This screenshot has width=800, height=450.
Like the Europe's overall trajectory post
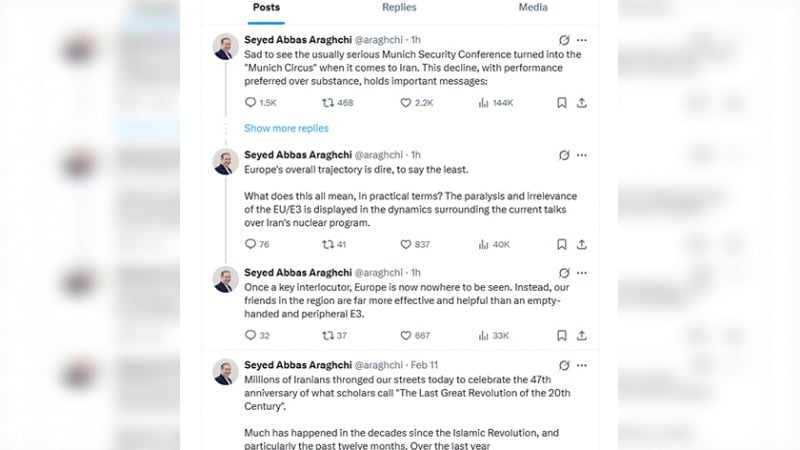(406, 244)
